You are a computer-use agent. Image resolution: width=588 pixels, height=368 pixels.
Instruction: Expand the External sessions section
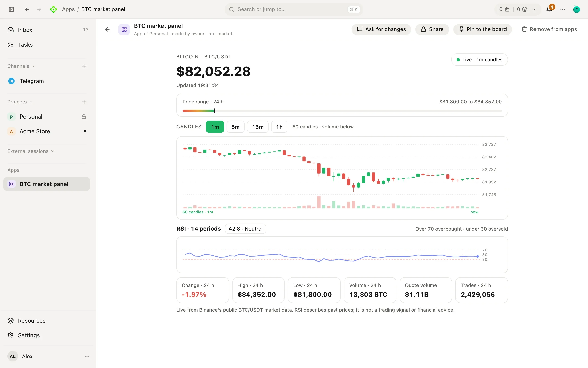[31, 151]
